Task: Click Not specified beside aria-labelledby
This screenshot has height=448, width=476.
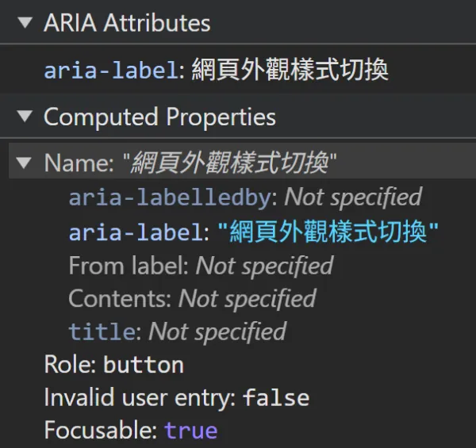Action: [x=353, y=197]
